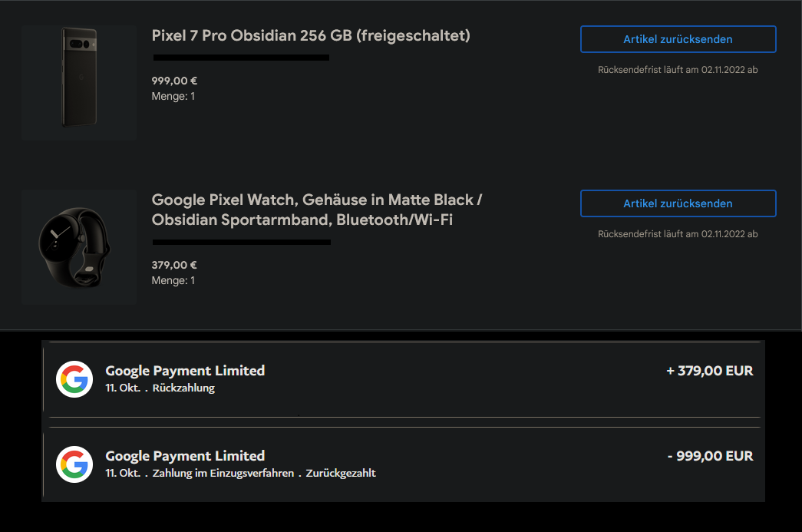Click the Google logo on the 999,00 EUR transaction
Screen dimensions: 802x532
click(x=74, y=464)
